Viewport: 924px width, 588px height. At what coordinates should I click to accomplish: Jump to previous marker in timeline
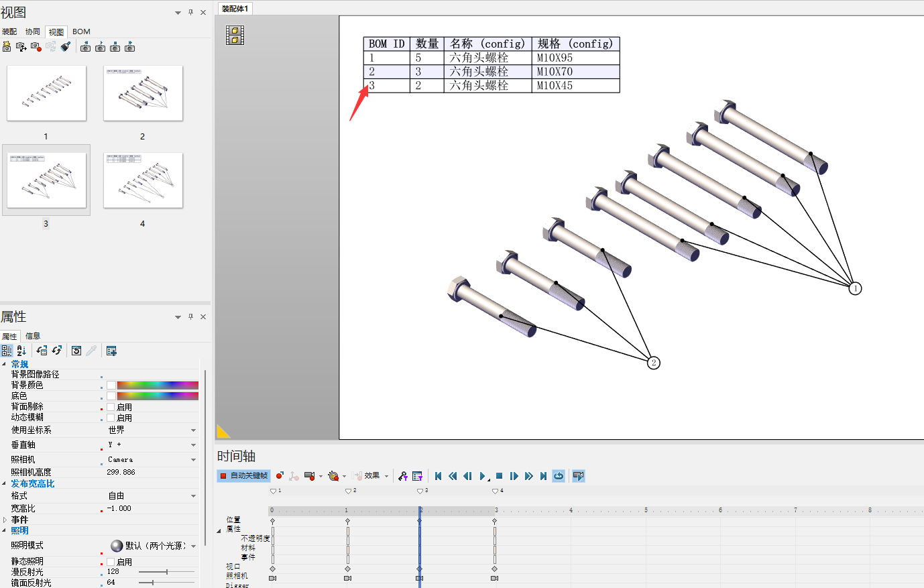click(x=453, y=476)
